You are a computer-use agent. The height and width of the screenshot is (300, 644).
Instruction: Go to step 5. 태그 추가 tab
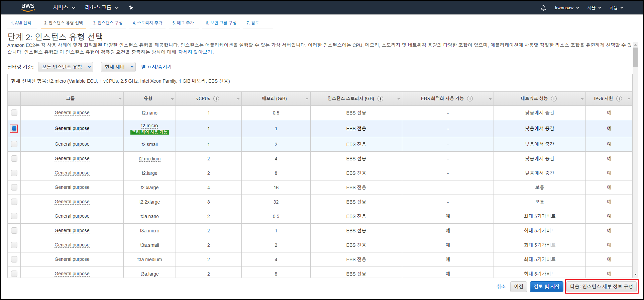(x=183, y=23)
